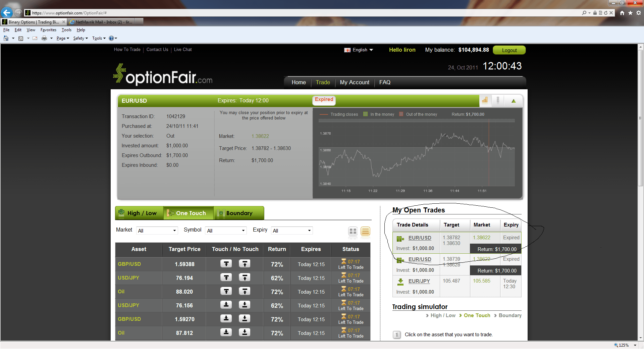Open the Market filter dropdown
Screen dimensions: 644x349
point(157,231)
